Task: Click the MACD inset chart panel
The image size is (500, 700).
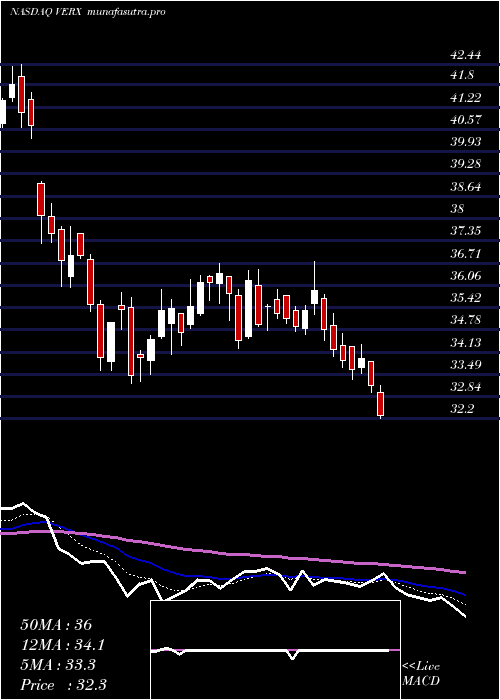Action: 275,650
